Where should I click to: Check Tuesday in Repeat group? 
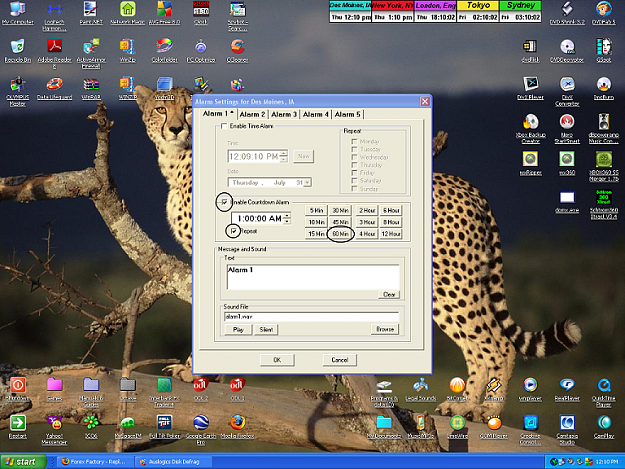tap(354, 149)
